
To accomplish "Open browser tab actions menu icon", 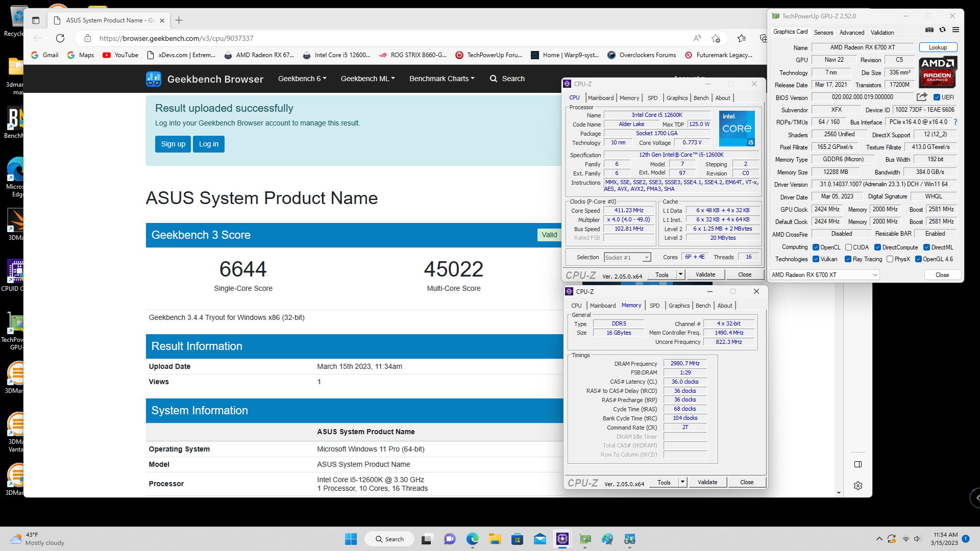I will [x=36, y=20].
